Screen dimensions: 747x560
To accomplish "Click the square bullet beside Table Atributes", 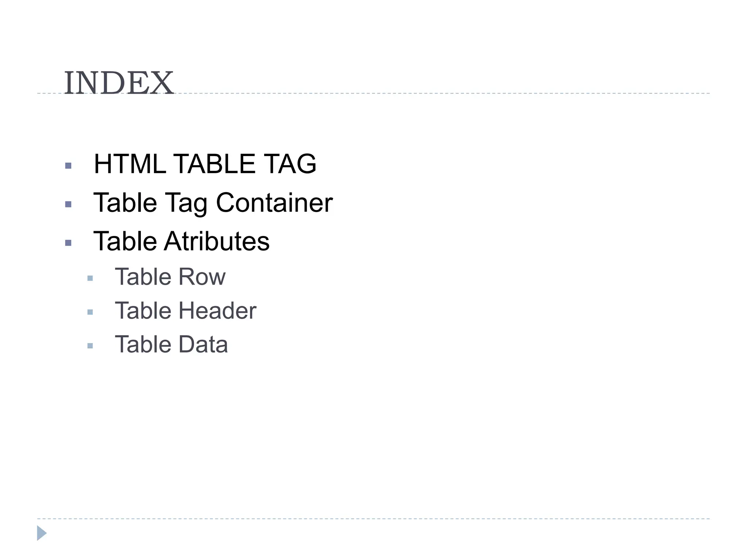I will point(68,243).
